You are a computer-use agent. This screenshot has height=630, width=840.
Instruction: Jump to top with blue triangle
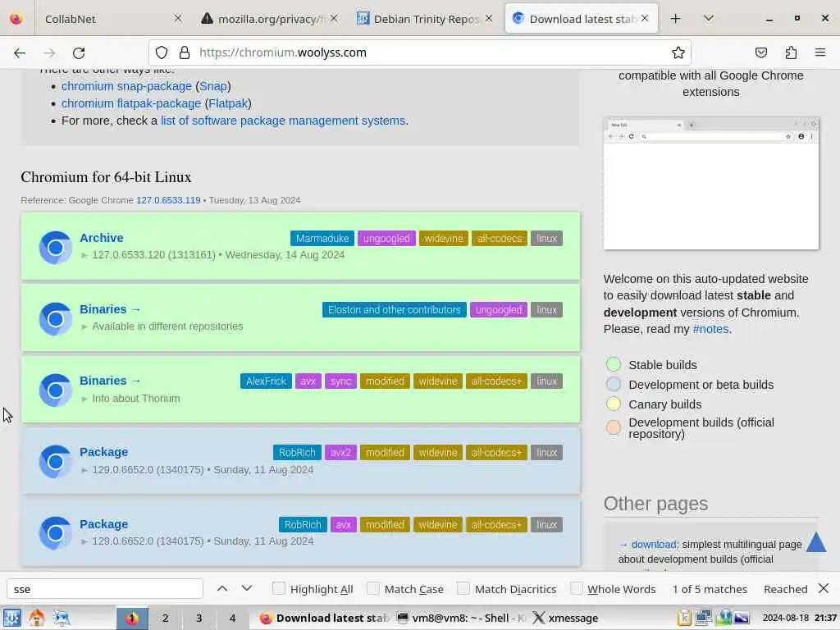(x=816, y=541)
